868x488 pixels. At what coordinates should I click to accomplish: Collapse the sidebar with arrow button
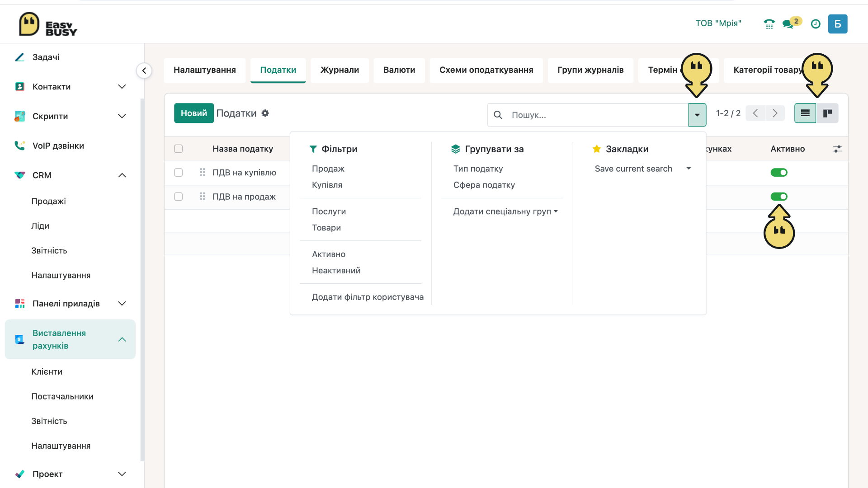(x=144, y=70)
